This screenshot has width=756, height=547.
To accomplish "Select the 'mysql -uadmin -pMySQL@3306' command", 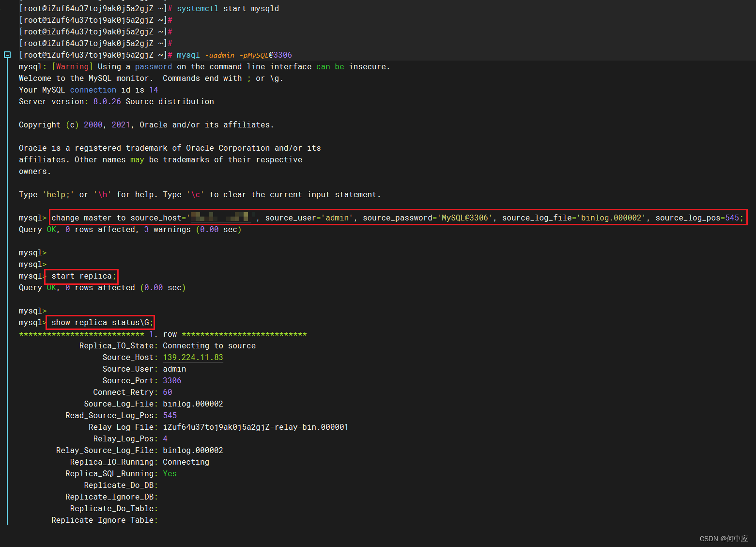I will click(234, 55).
